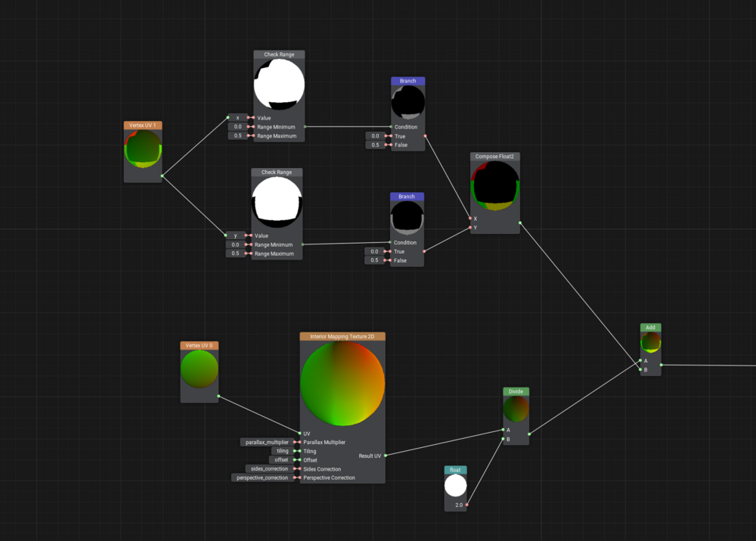Select the Add node header

coord(650,328)
